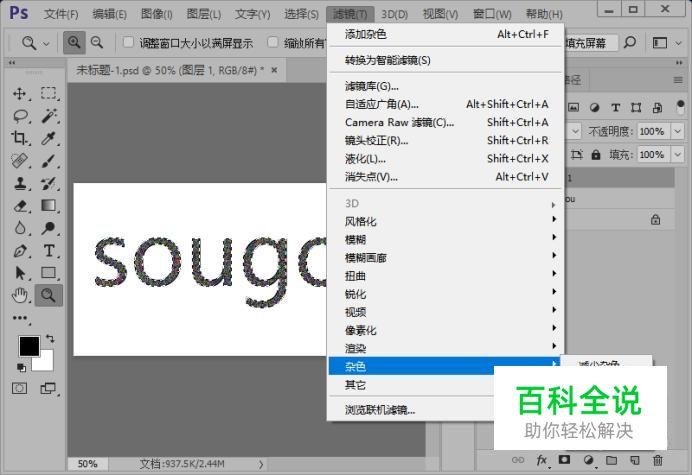This screenshot has width=692, height=475.
Task: Select the Horizontal Type tool
Action: (49, 251)
